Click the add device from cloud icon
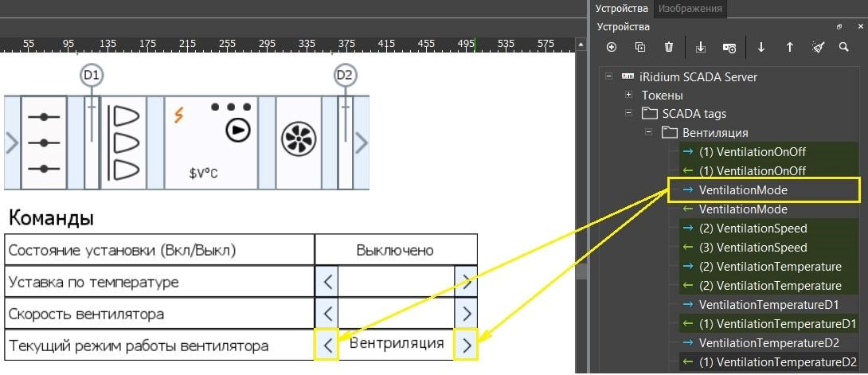The height and width of the screenshot is (375, 868). coord(729,48)
